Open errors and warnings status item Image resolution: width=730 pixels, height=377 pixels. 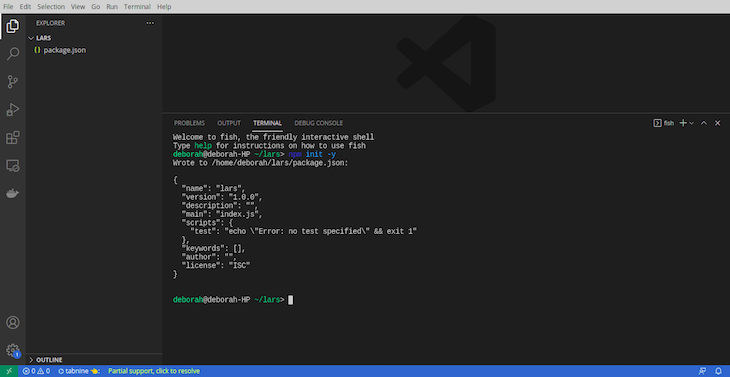(x=36, y=371)
